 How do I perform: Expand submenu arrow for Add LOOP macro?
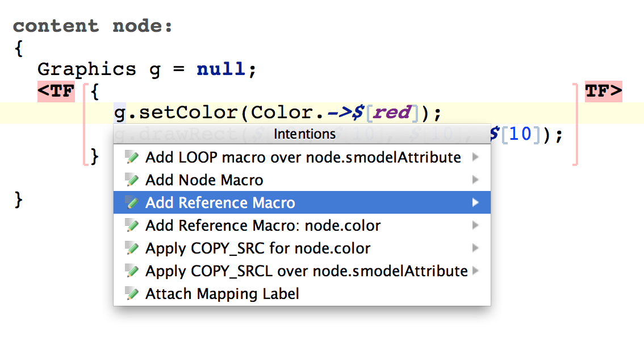[475, 157]
